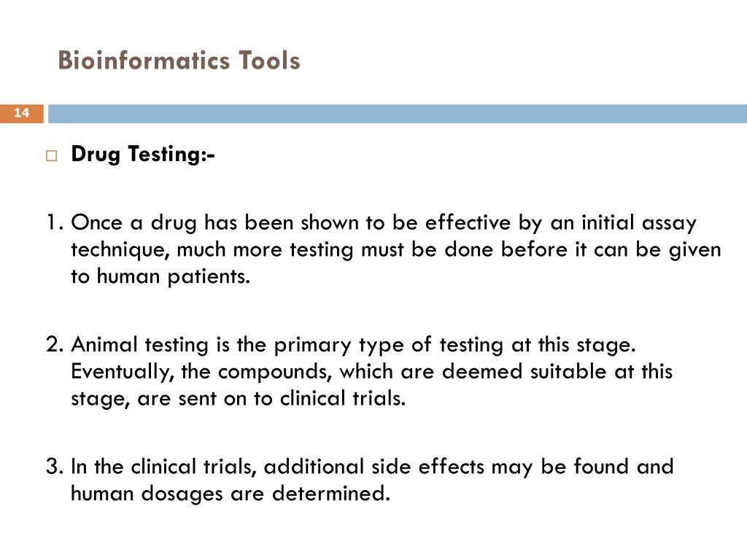Click the line 'to human patients.'
Image resolution: width=747 pixels, height=560 pixels.
pos(160,276)
